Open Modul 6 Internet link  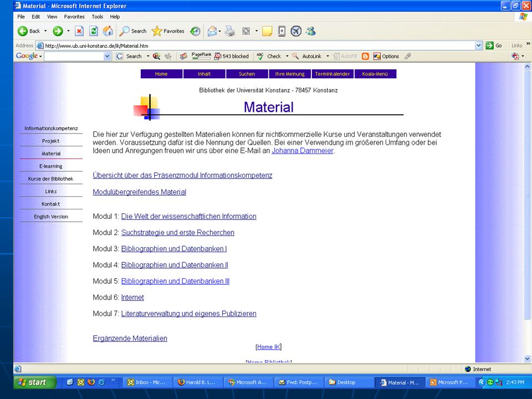[x=132, y=298]
